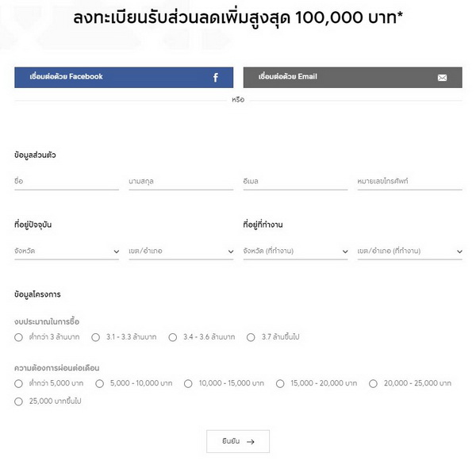
Task: Connect with the Facebook button
Action: pyautogui.click(x=124, y=78)
